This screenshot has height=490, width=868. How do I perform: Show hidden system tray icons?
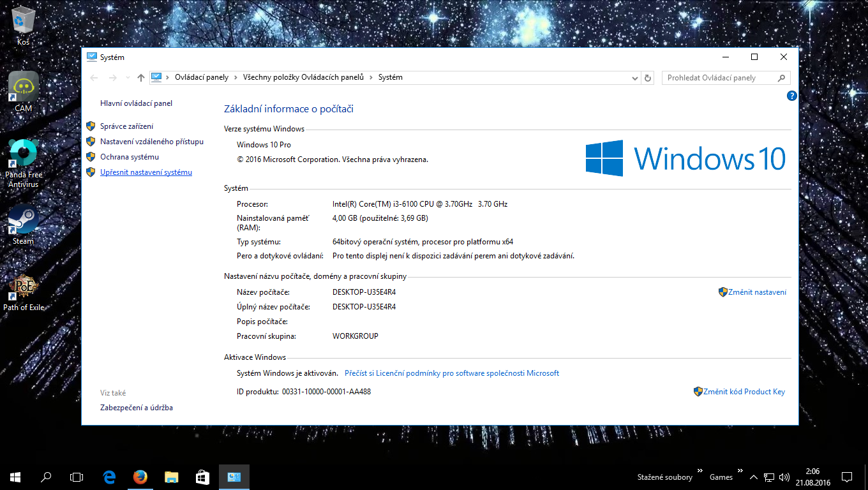[x=754, y=477]
